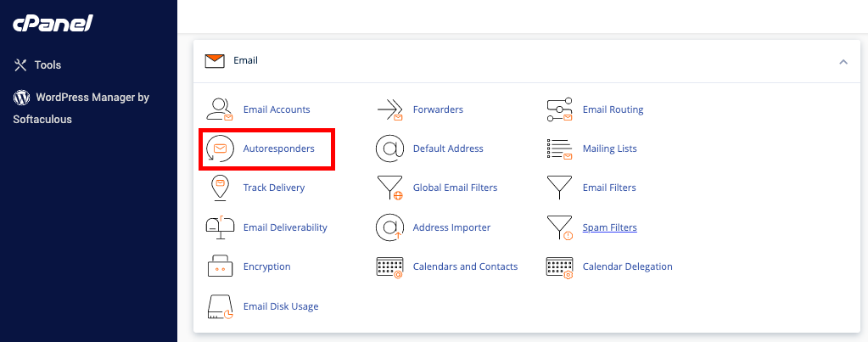This screenshot has width=868, height=342.
Task: Click the Email Disk Usage drive icon
Action: 220,306
